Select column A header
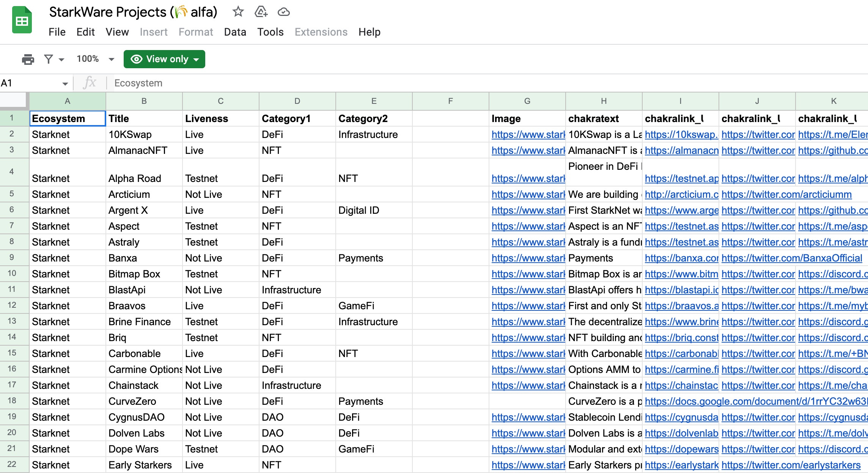 pyautogui.click(x=68, y=101)
